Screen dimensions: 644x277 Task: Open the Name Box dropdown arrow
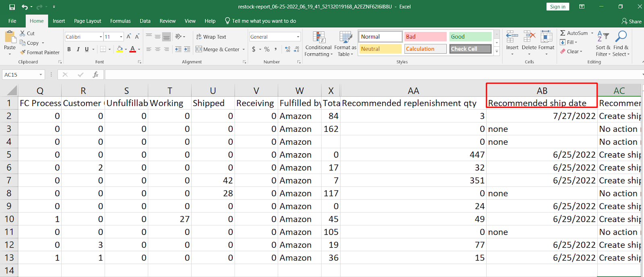[x=41, y=75]
